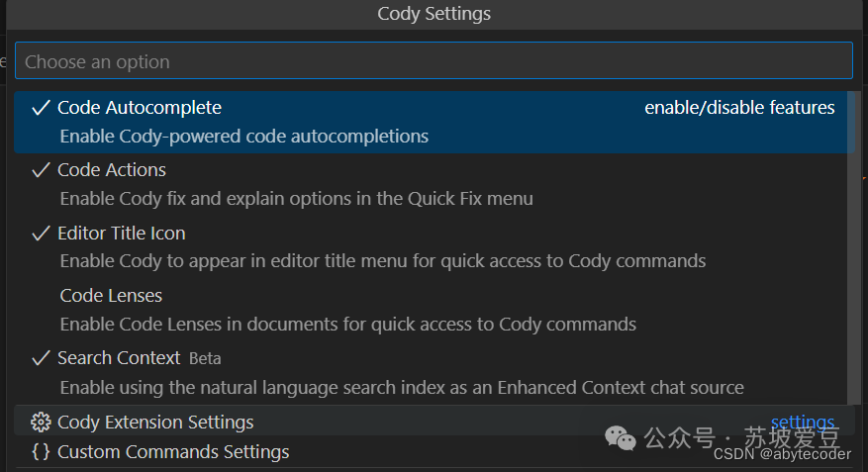Toggle the Search Context Beta feature

pos(119,358)
